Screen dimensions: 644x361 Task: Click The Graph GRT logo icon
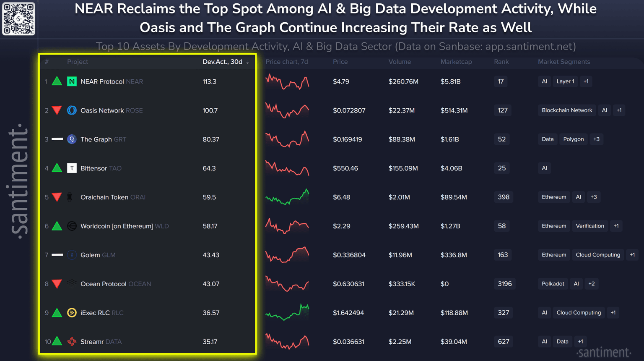coord(72,139)
